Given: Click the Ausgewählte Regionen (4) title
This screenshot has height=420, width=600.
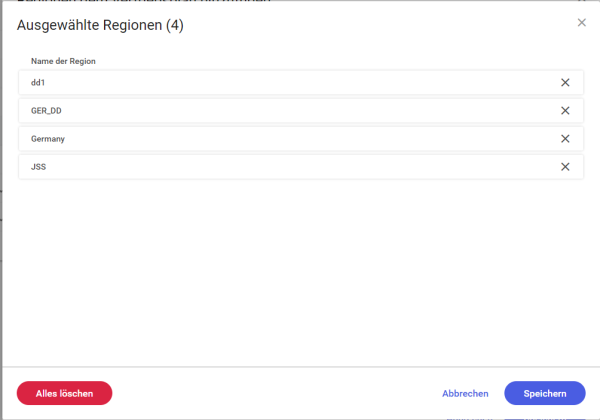Looking at the screenshot, I should [100, 25].
